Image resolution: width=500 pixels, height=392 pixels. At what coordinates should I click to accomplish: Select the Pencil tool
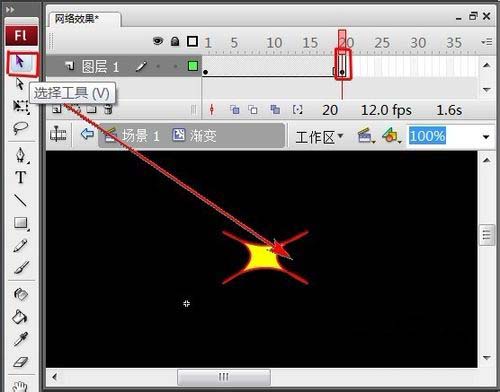coord(21,246)
